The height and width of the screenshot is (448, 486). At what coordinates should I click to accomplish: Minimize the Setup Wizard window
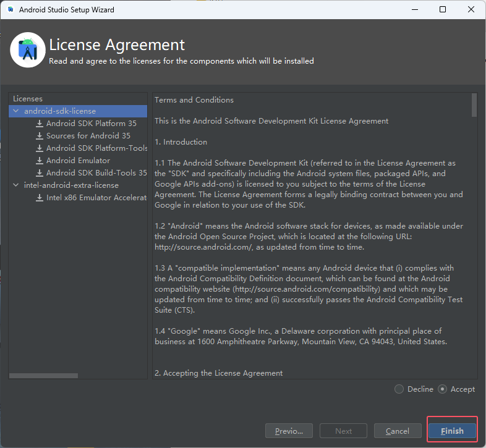[415, 10]
